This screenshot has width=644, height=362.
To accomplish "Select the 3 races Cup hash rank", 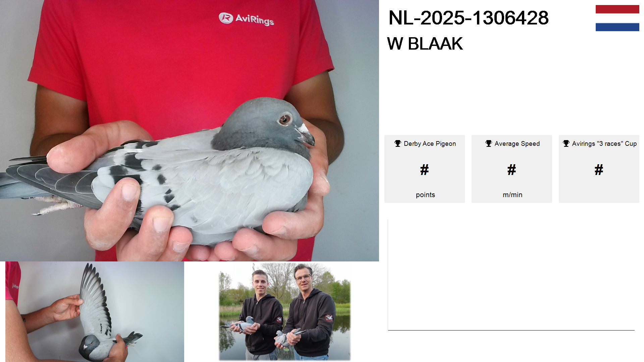I will [x=599, y=170].
